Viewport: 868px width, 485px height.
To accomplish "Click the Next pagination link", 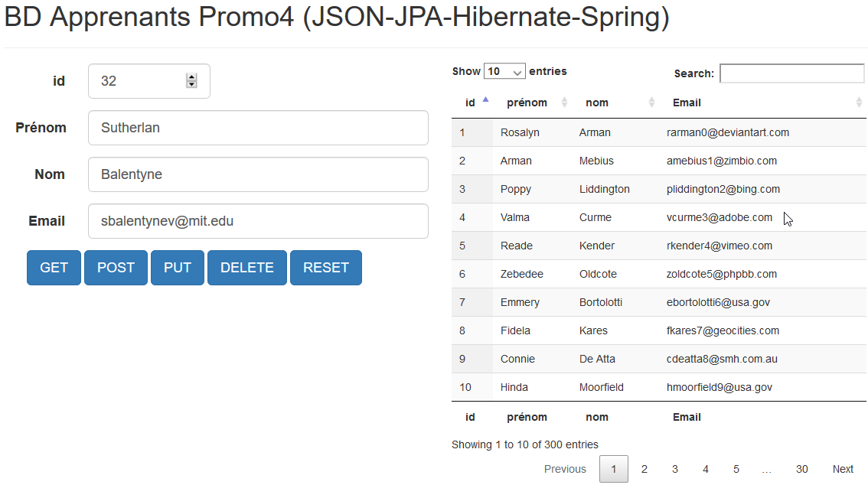I will [x=842, y=468].
